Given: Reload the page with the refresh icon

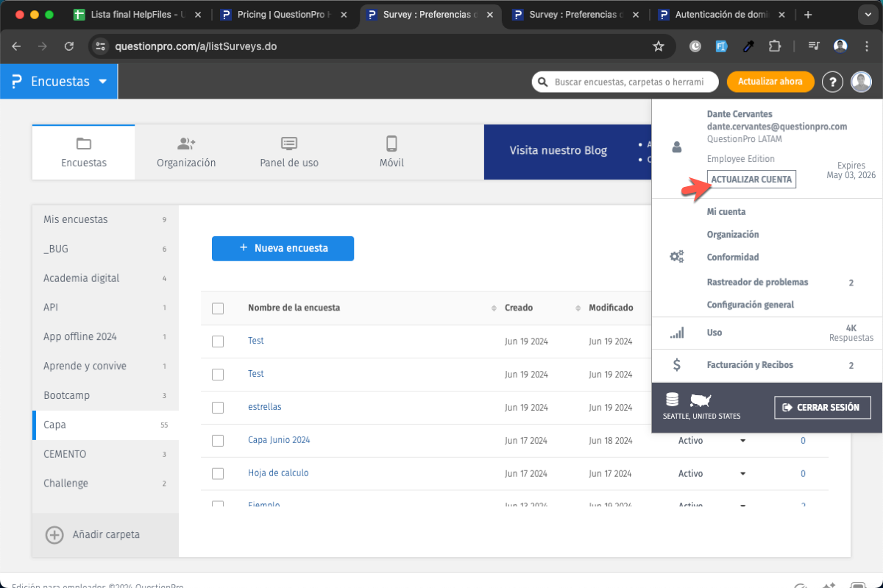Looking at the screenshot, I should [x=69, y=46].
